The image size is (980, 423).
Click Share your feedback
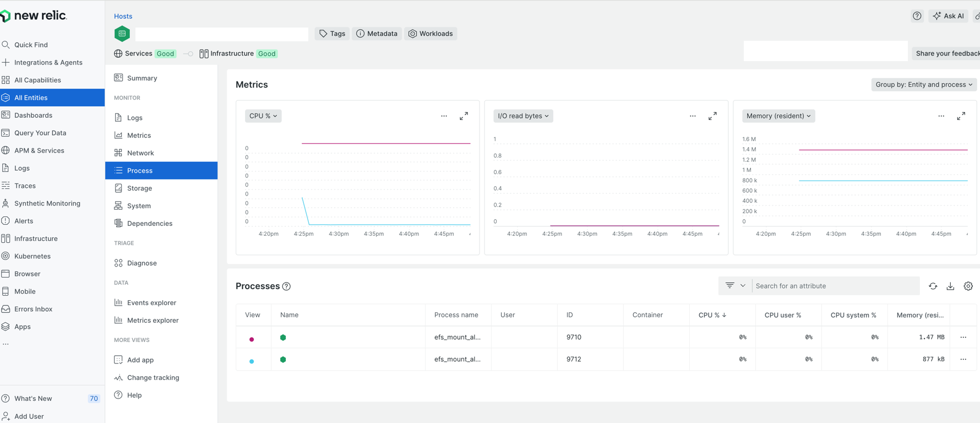click(947, 53)
